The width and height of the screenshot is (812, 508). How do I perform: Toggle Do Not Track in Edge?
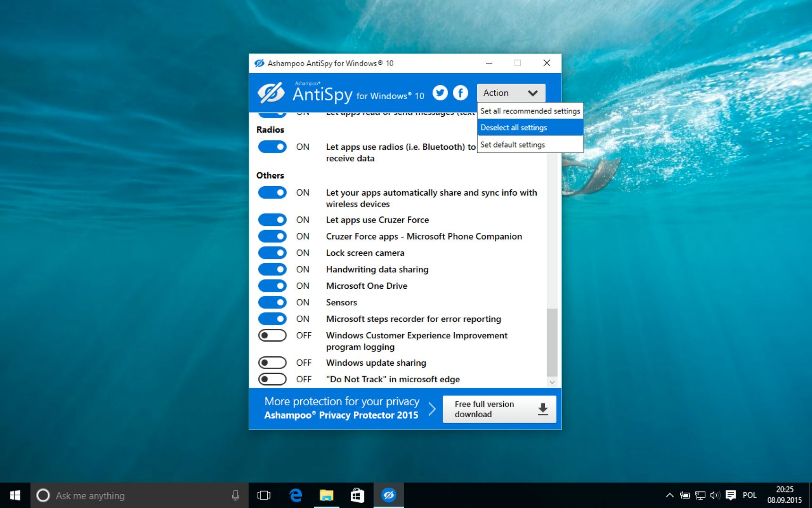[272, 379]
